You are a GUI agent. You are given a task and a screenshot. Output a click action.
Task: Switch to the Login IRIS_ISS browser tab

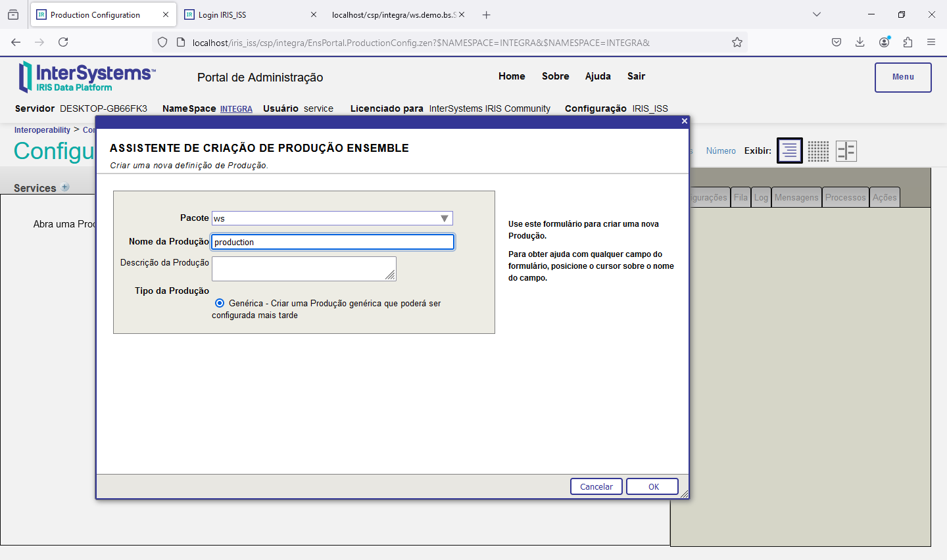pos(222,14)
